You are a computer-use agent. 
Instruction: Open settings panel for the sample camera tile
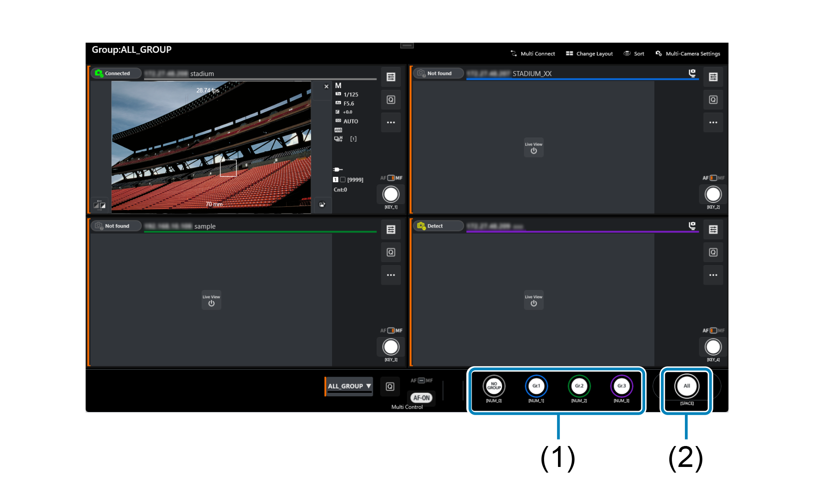pyautogui.click(x=390, y=229)
